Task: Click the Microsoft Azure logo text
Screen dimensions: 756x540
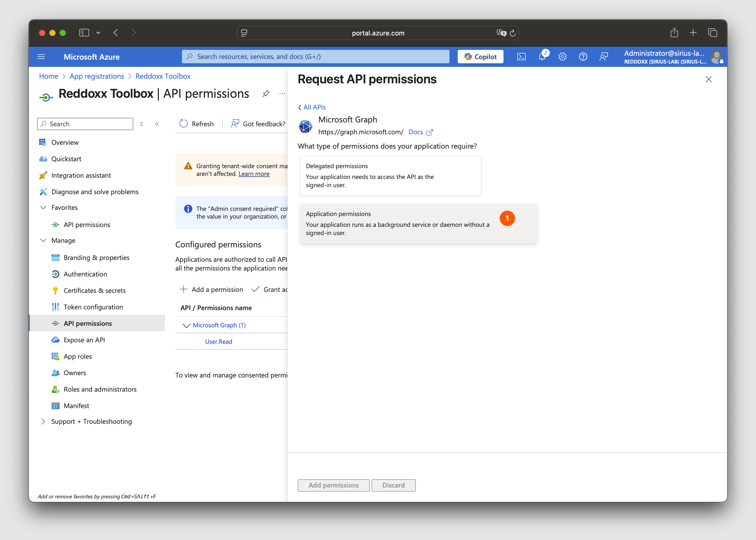Action: pos(92,57)
